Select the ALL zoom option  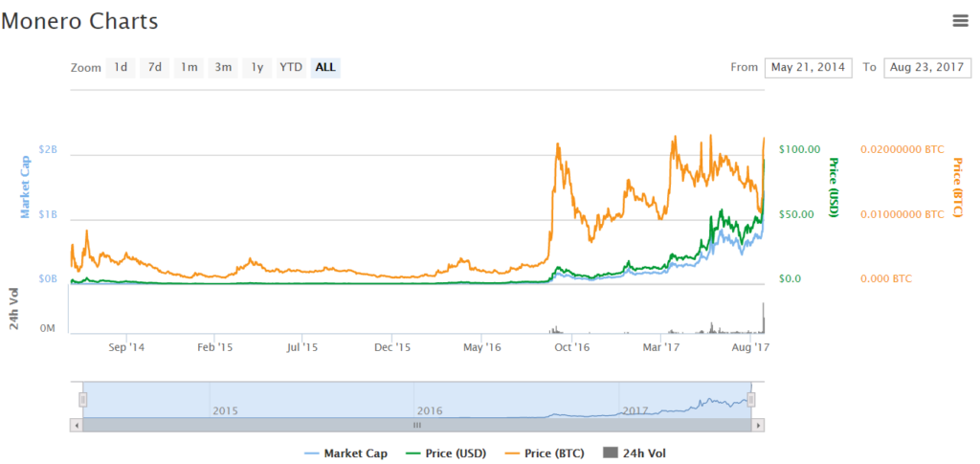pos(325,67)
